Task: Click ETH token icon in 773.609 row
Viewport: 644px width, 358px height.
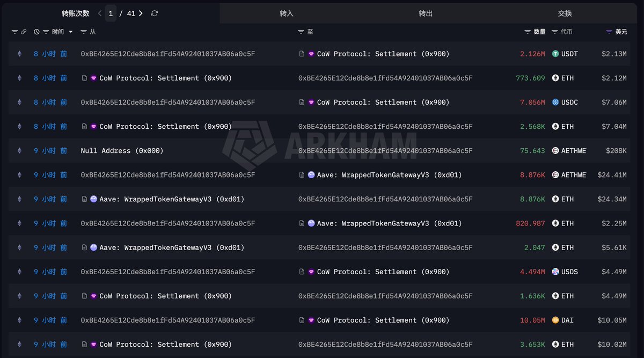Action: 555,78
